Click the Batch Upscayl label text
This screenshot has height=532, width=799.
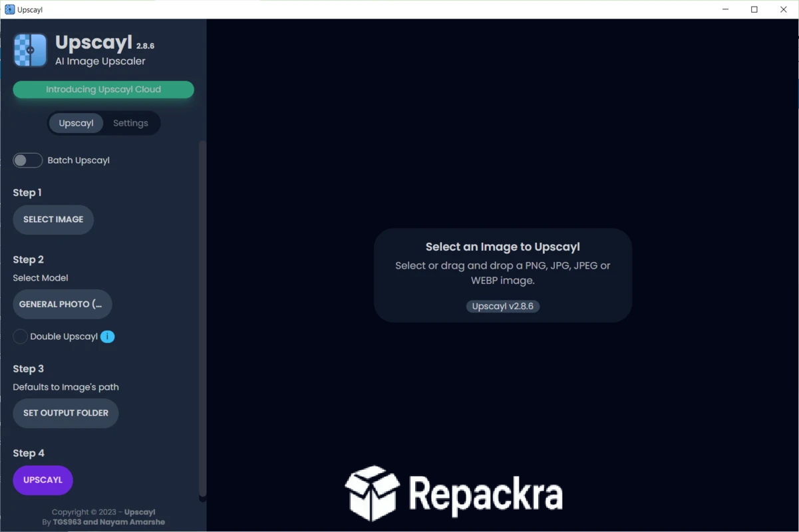[x=79, y=160]
